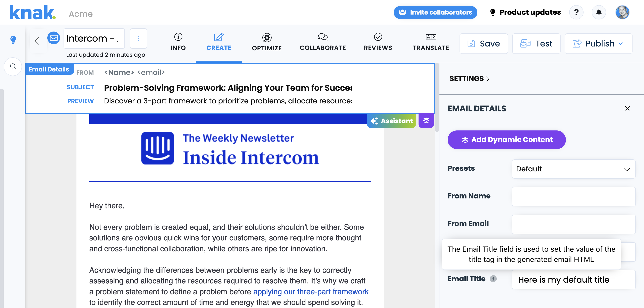Open the Presets Default dropdown

[x=573, y=169]
